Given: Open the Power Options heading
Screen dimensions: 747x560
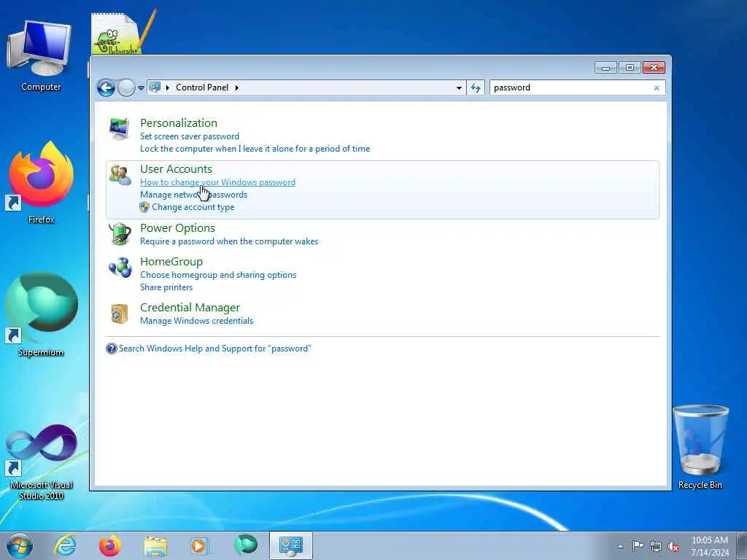Looking at the screenshot, I should click(x=178, y=228).
